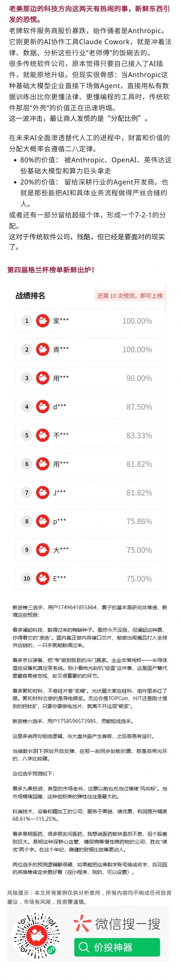Click the 还需 10 次预测，即可上榜 button
This screenshot has width=181, height=980.
[130, 296]
